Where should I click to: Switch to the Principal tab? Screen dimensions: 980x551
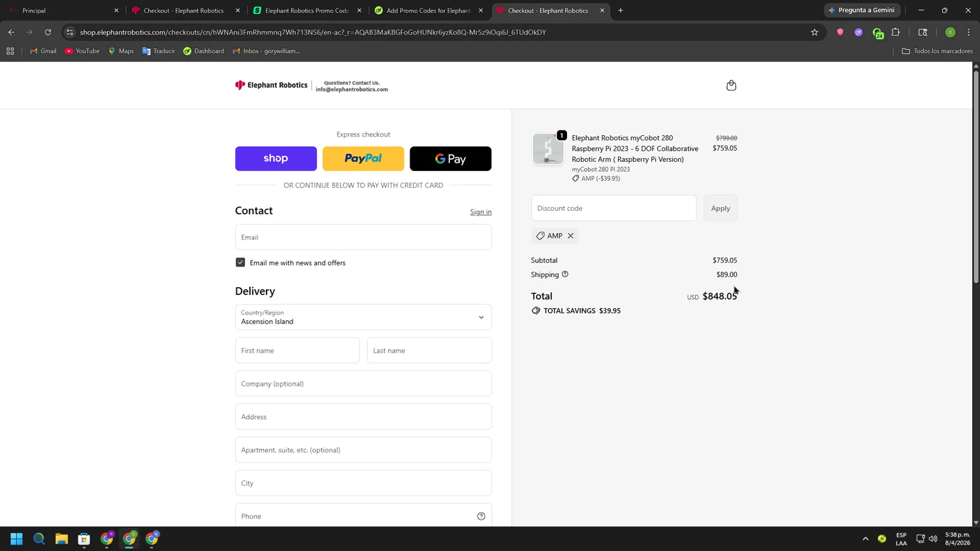(62, 10)
